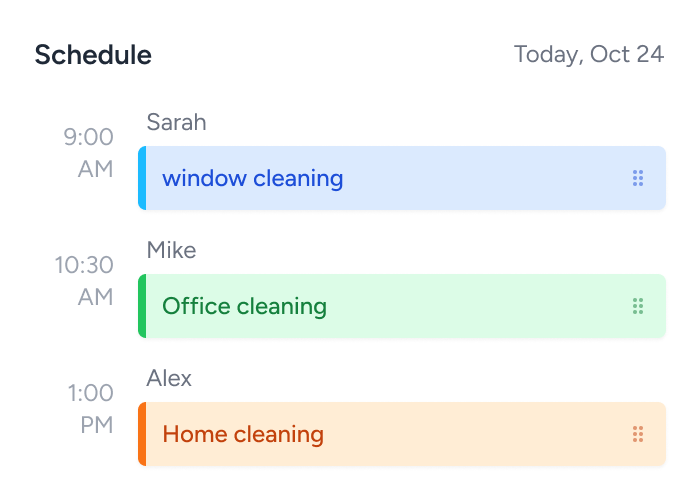
Task: Click the 1:00 PM time slot
Action: coord(91,409)
